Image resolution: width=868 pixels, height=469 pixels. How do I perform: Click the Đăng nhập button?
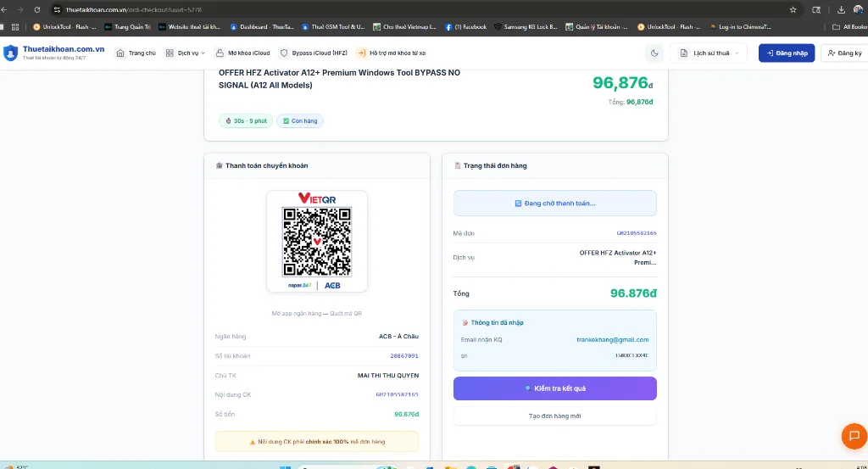[787, 53]
